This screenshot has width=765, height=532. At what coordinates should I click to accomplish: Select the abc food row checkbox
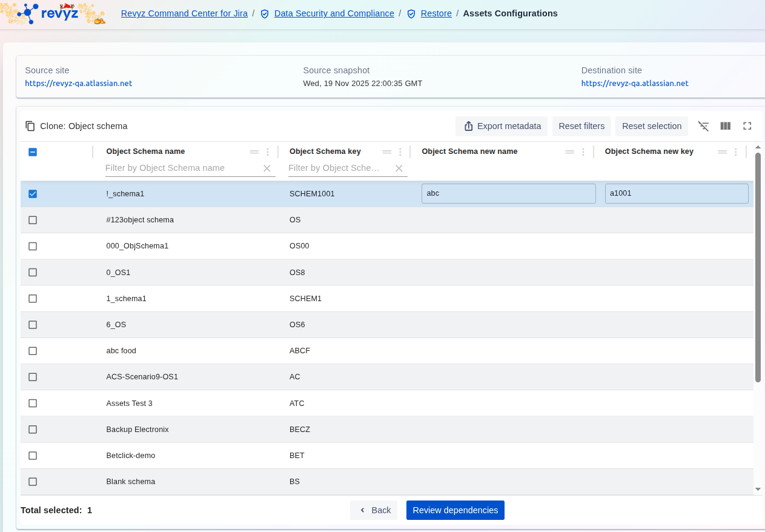[33, 351]
